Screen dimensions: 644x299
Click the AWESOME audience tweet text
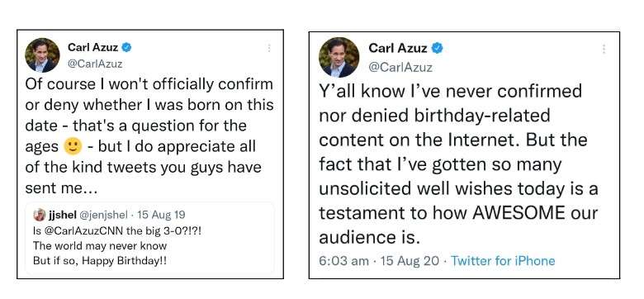pyautogui.click(x=458, y=164)
